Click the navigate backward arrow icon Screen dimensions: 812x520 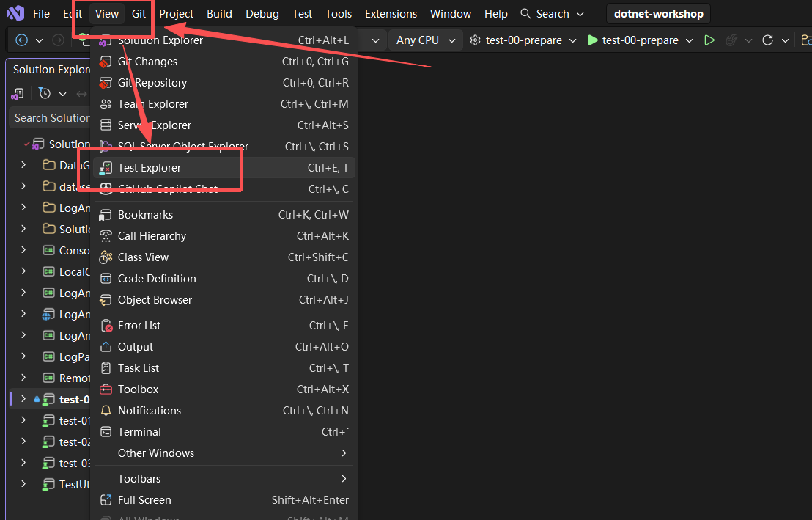click(21, 40)
